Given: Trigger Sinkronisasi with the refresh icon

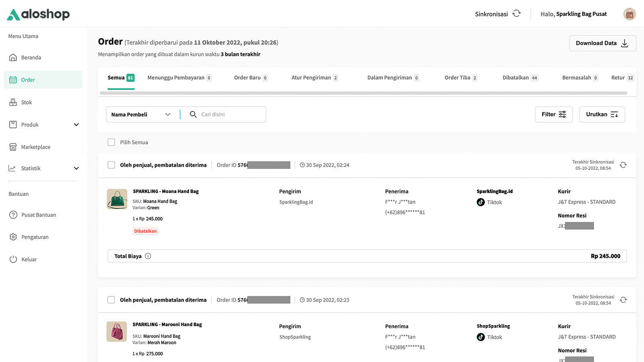Looking at the screenshot, I should coord(516,13).
